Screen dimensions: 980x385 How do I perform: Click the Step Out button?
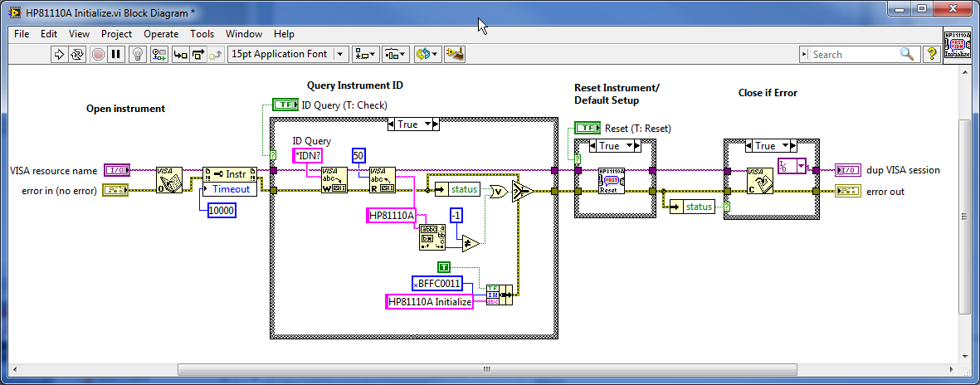216,55
